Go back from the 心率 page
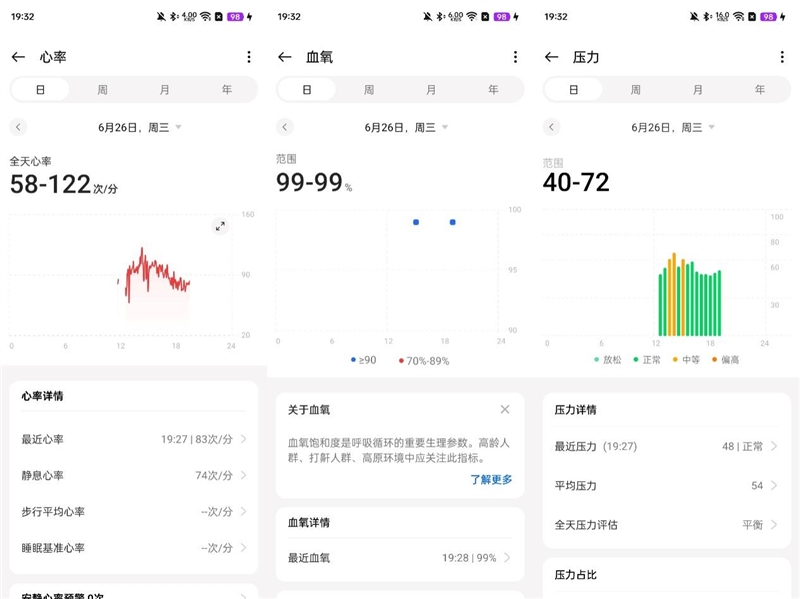 (18, 57)
